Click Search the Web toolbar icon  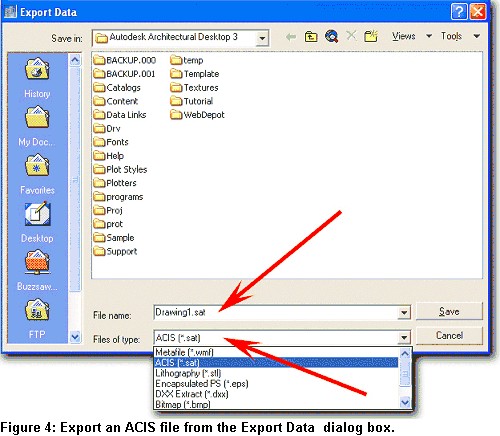pos(332,36)
